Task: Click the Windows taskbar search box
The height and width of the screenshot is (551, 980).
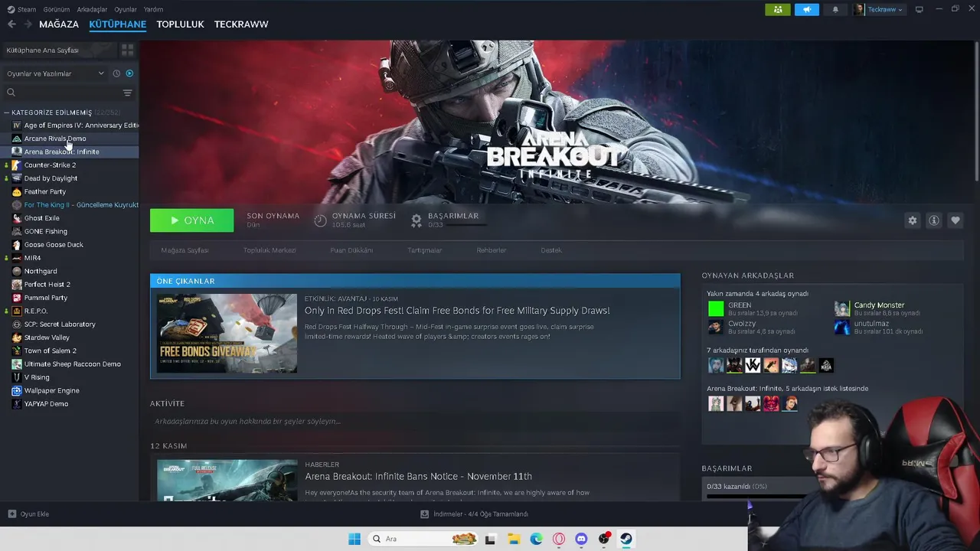Action: pos(423,539)
